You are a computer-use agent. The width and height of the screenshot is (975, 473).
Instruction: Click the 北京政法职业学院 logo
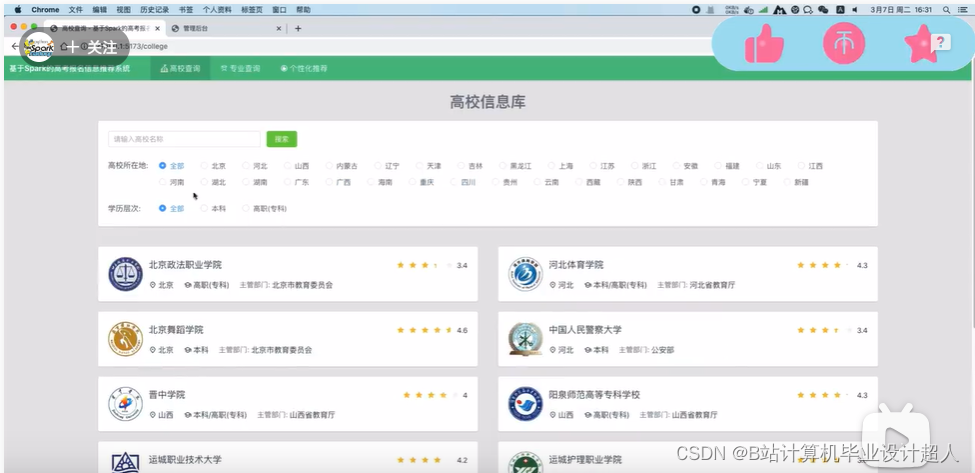tap(126, 274)
